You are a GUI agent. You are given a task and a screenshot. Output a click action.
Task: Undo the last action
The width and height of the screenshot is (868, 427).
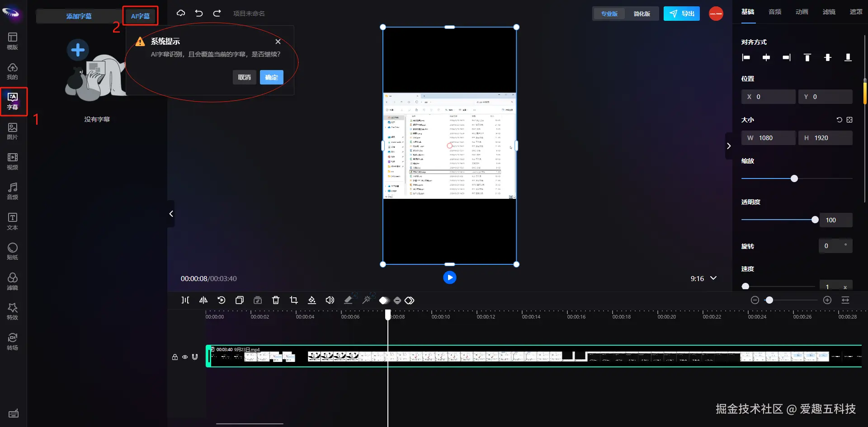[x=199, y=13]
